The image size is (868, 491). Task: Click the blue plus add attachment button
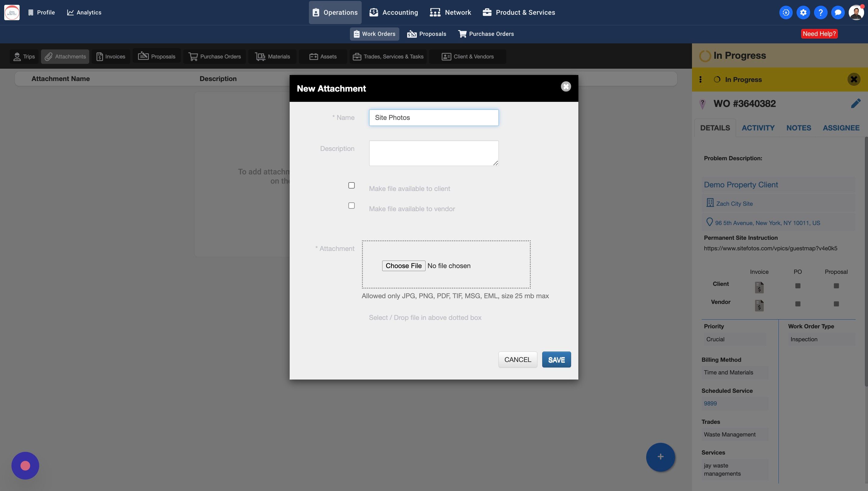660,457
